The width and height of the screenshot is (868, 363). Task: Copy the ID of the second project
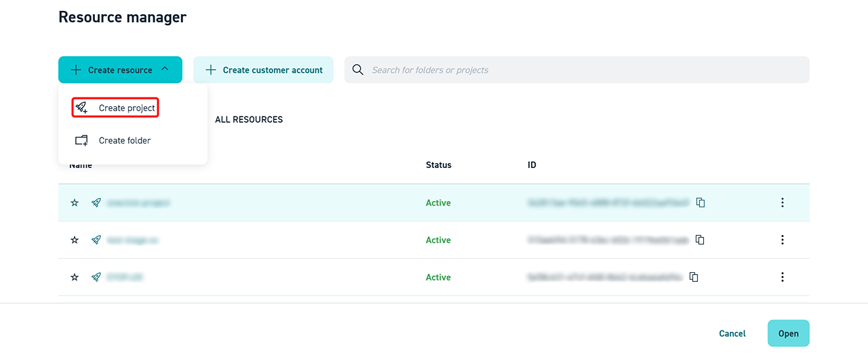[700, 240]
